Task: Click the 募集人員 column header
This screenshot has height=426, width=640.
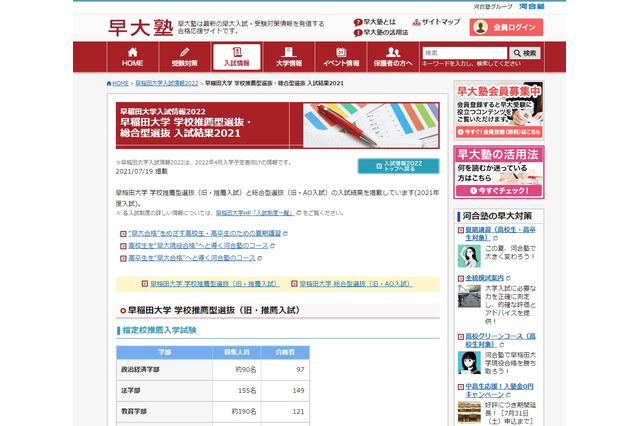Action: (x=237, y=352)
